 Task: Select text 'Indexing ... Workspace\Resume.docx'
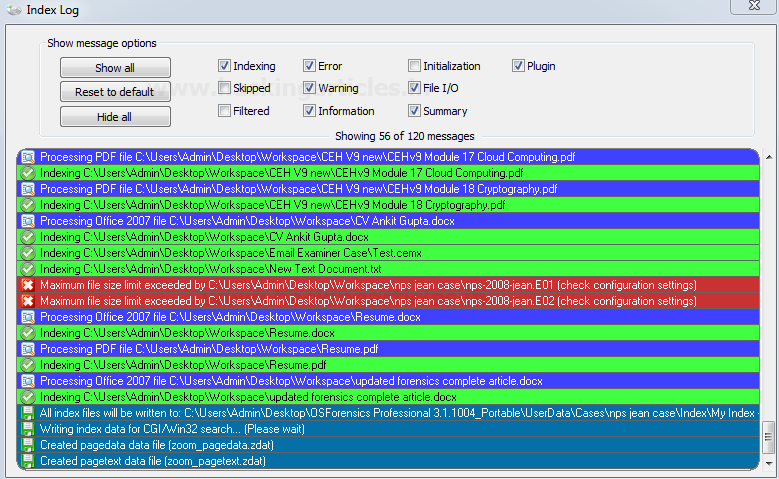pyautogui.click(x=187, y=333)
